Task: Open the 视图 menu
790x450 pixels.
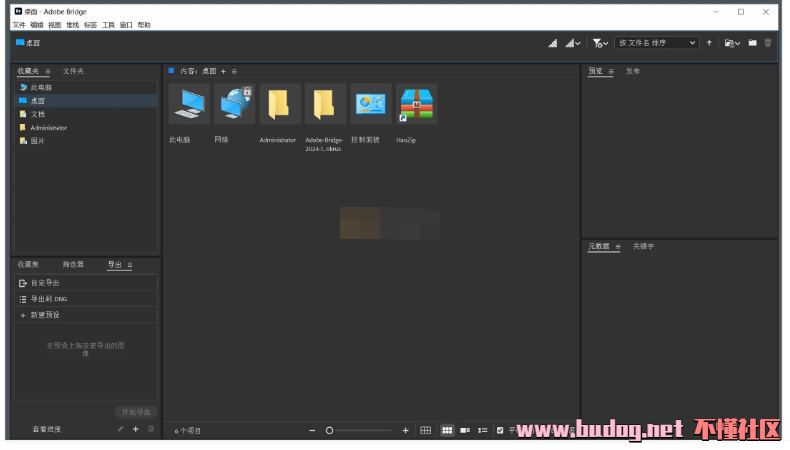Action: 54,25
